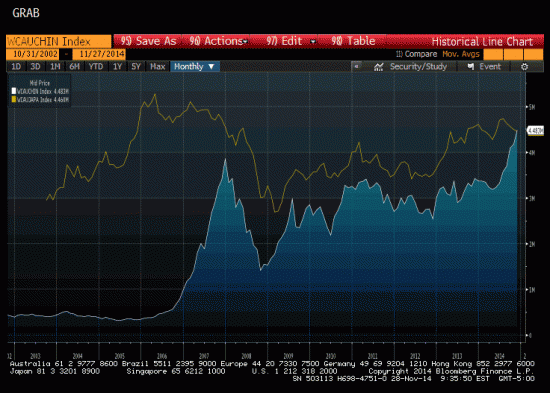Open chart settings gear icon
The width and height of the screenshot is (550, 393).
tap(524, 66)
